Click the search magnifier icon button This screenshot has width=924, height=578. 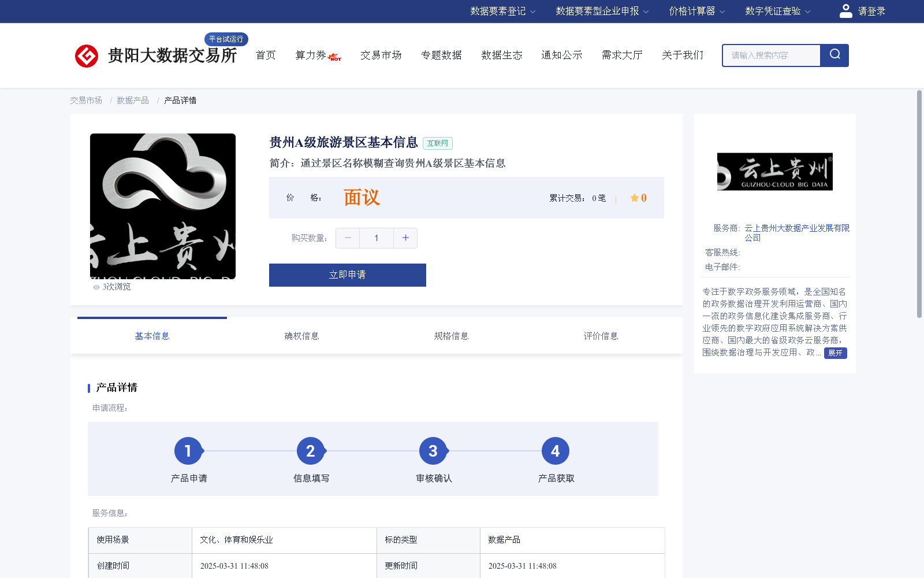point(834,55)
